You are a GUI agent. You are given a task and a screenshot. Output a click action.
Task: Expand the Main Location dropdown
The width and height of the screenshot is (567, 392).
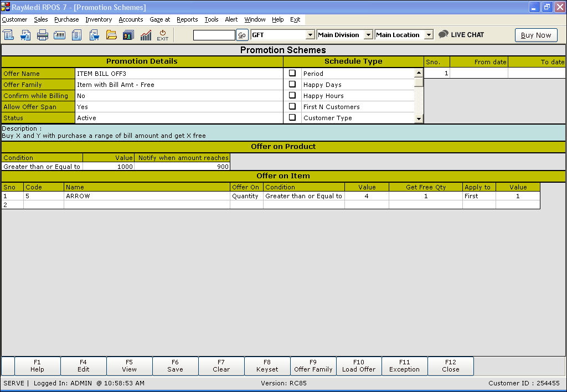428,35
